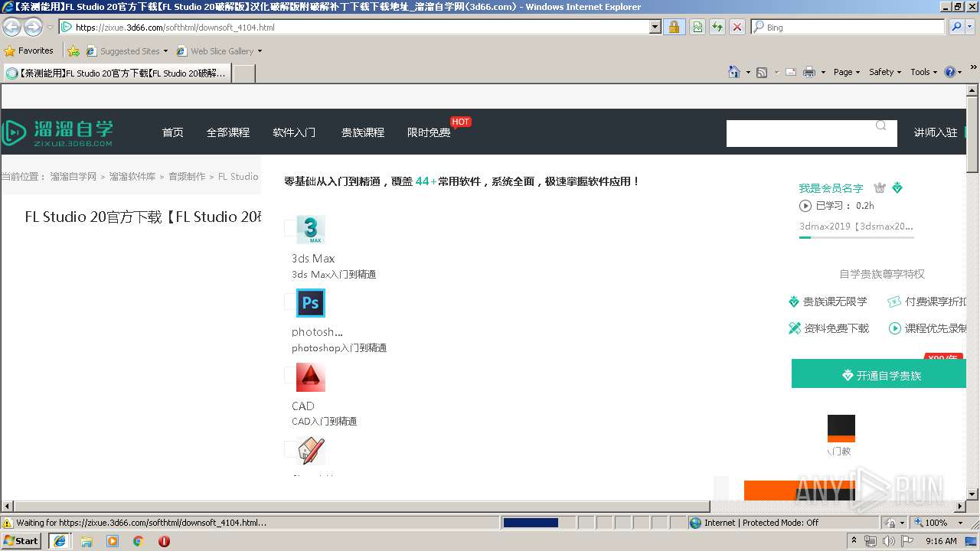
Task: Expand the Web Slice Gallery dropdown
Action: pos(260,51)
